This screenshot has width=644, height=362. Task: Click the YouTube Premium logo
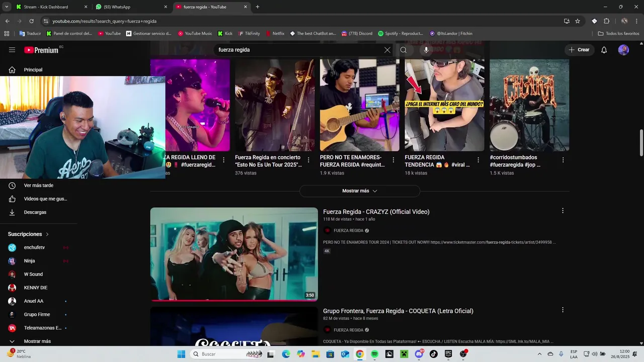42,50
